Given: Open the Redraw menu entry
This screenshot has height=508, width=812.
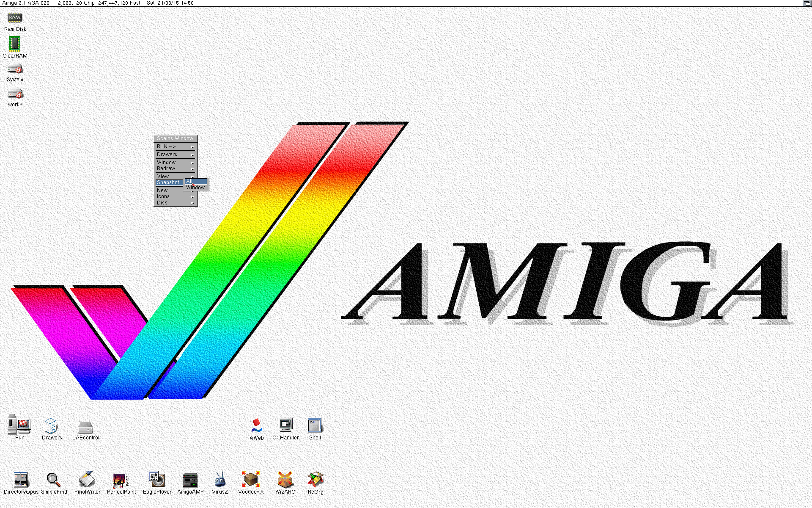Looking at the screenshot, I should [175, 168].
